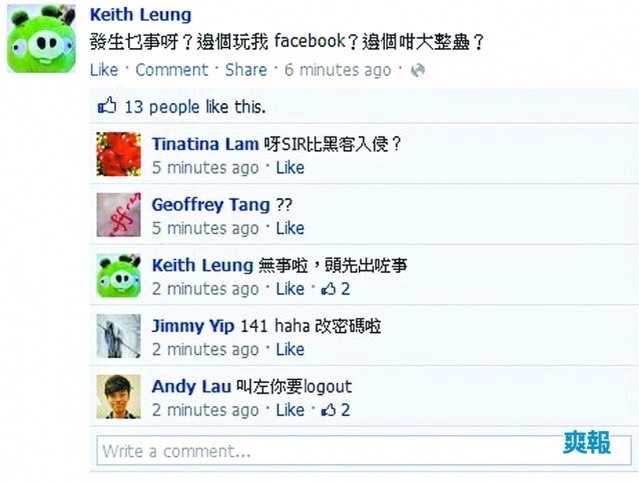Open Jimmy Yip's avatar thumbnail

point(119,336)
